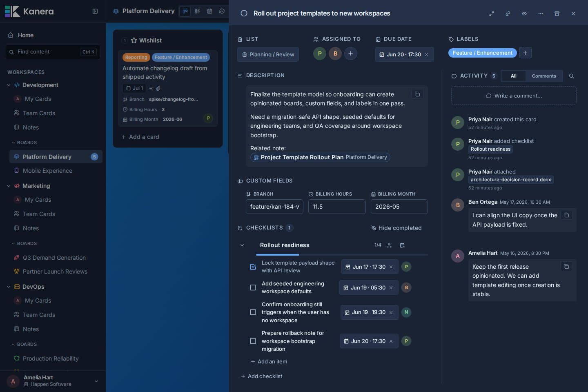This screenshot has width=588, height=392.
Task: Open the card's more options menu
Action: [x=541, y=13]
